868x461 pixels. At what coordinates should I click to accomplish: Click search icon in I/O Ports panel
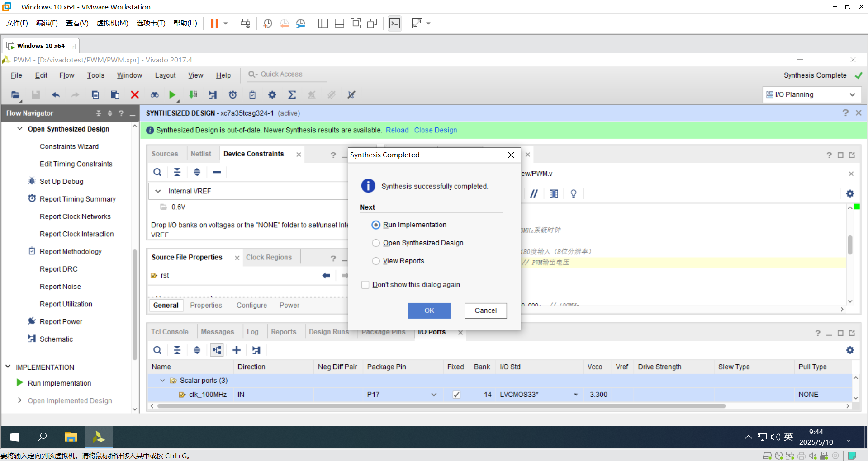[157, 350]
